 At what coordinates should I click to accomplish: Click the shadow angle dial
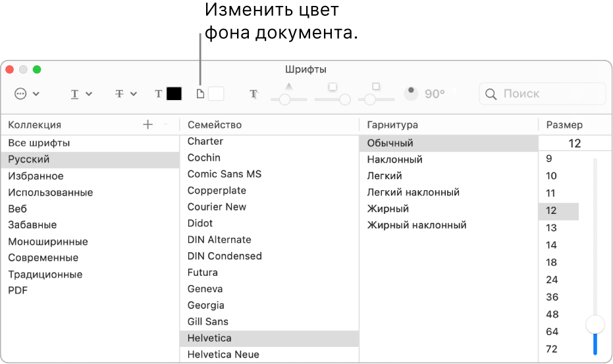[x=411, y=93]
